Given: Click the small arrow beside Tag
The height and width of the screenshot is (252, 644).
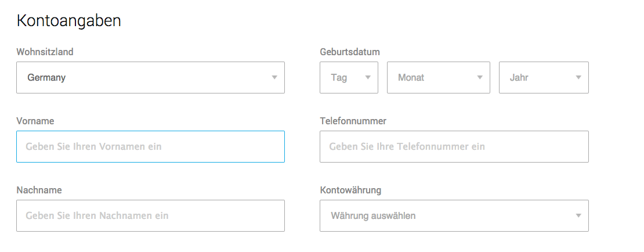Looking at the screenshot, I should click(x=368, y=77).
